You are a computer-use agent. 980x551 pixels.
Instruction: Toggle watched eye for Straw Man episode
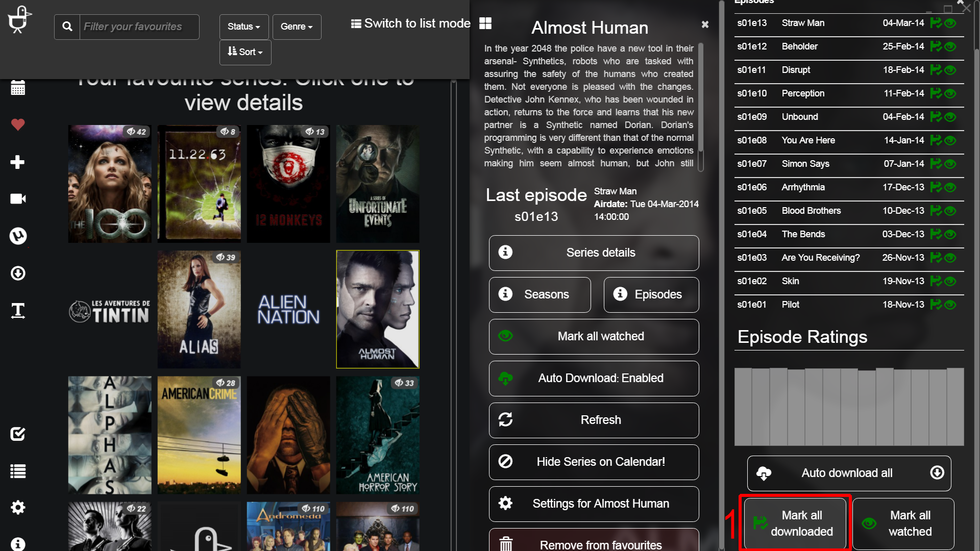(950, 23)
